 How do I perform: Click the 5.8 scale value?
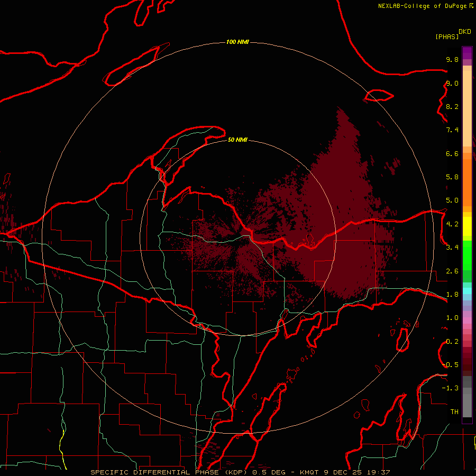coord(452,177)
